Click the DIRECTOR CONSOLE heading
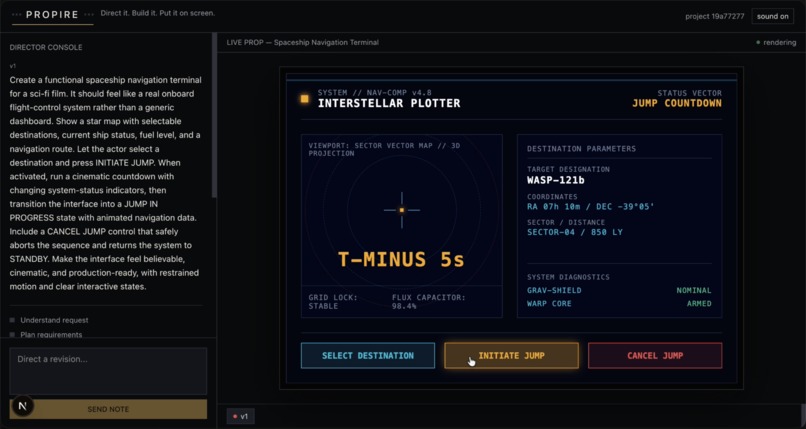806x429 pixels. click(x=46, y=47)
